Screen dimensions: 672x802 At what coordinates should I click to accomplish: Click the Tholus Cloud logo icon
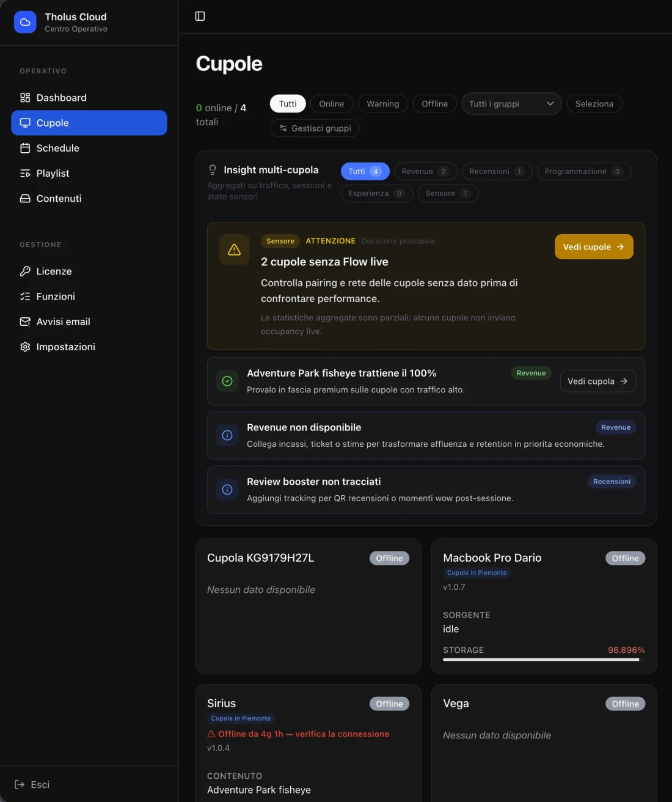(25, 22)
